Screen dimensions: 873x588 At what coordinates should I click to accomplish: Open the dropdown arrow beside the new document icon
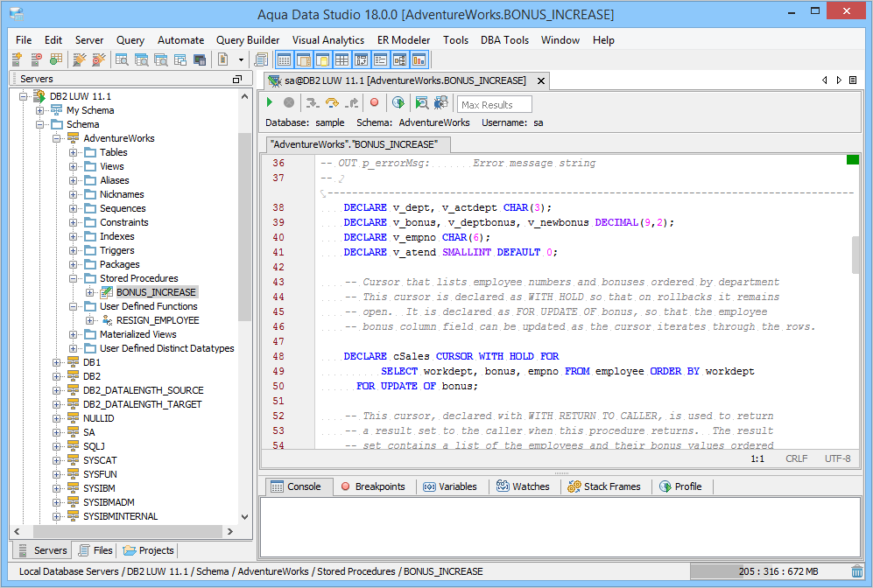click(x=241, y=59)
